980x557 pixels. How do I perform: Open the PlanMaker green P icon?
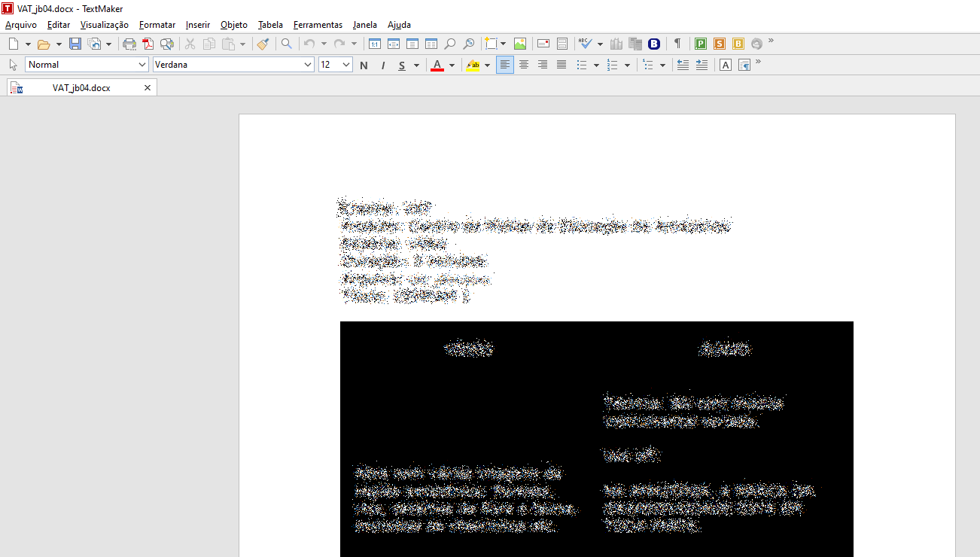(x=701, y=44)
